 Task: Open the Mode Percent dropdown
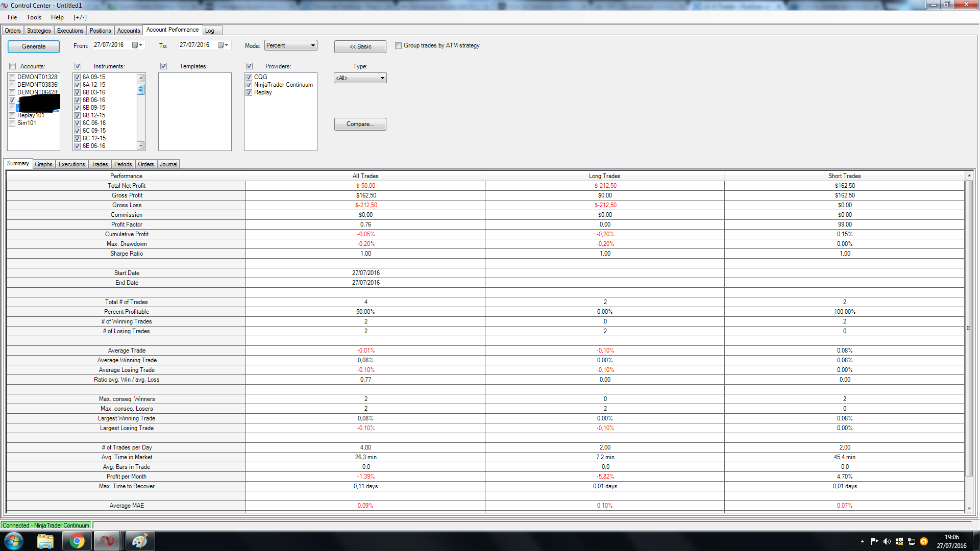(x=290, y=46)
